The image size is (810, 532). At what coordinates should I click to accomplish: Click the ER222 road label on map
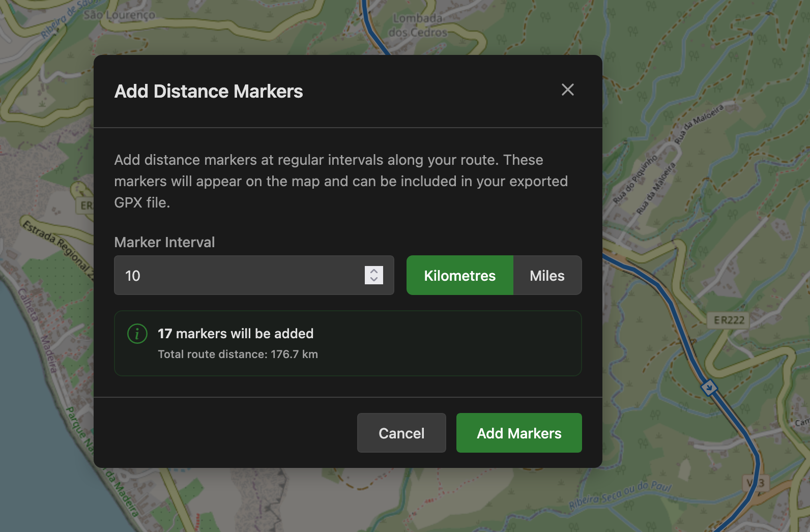(729, 320)
